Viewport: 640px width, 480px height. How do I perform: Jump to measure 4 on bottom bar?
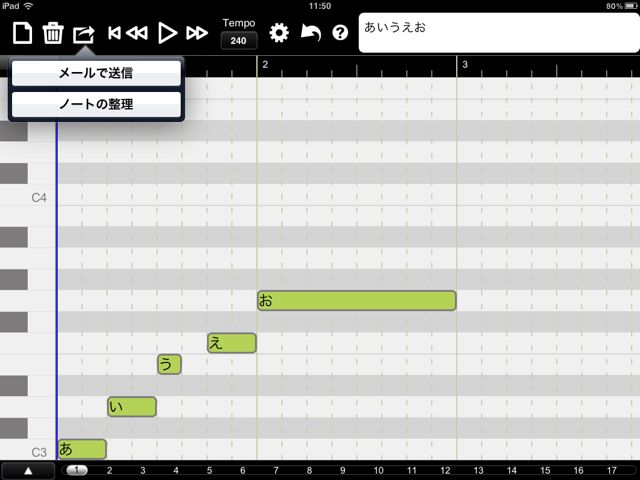tap(176, 470)
